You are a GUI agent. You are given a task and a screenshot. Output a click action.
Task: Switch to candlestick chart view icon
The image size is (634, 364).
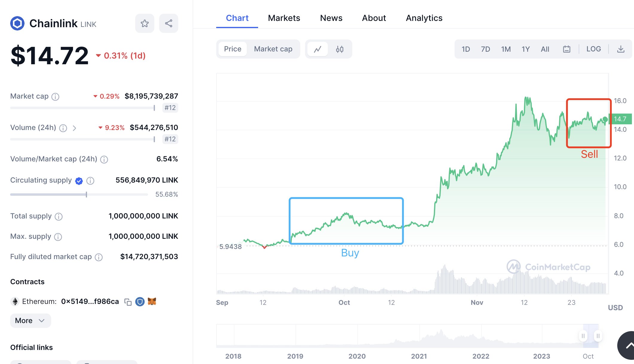339,49
